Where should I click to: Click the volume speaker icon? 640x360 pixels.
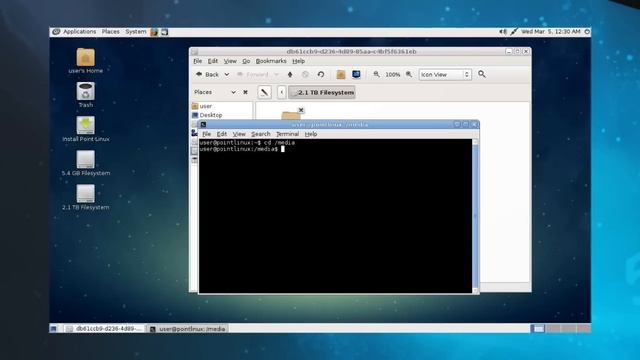coord(503,32)
